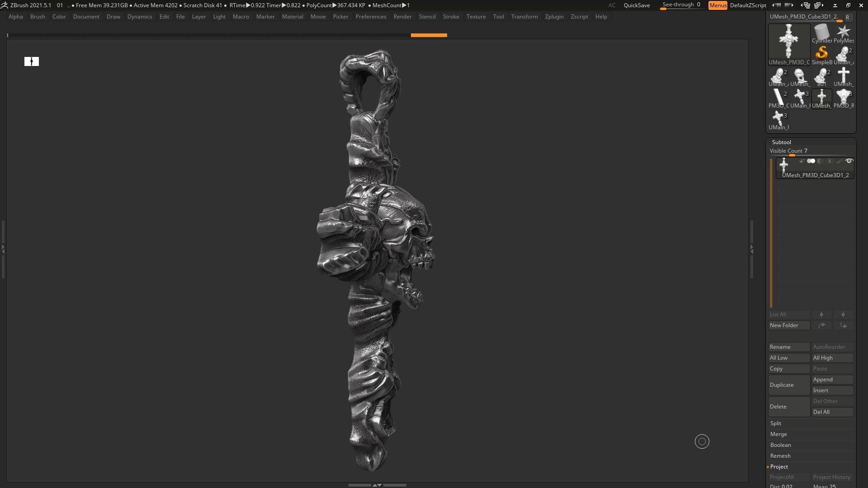Click the Rename subtool button
This screenshot has width=868, height=488.
(x=789, y=347)
